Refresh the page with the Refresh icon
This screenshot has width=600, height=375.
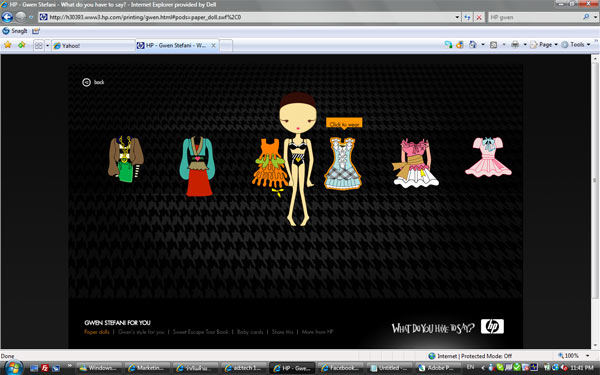click(467, 17)
